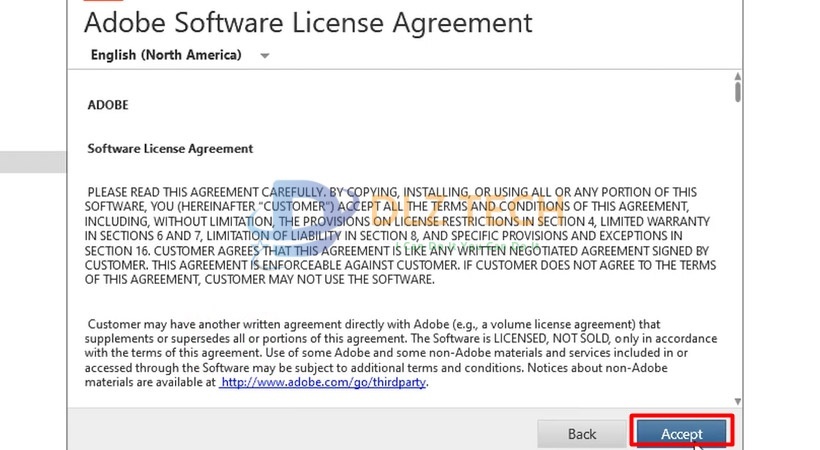The height and width of the screenshot is (450, 820).
Task: Click the paragraph starting "PLEASE READ THIS AGREEMENT"
Action: click(400, 235)
